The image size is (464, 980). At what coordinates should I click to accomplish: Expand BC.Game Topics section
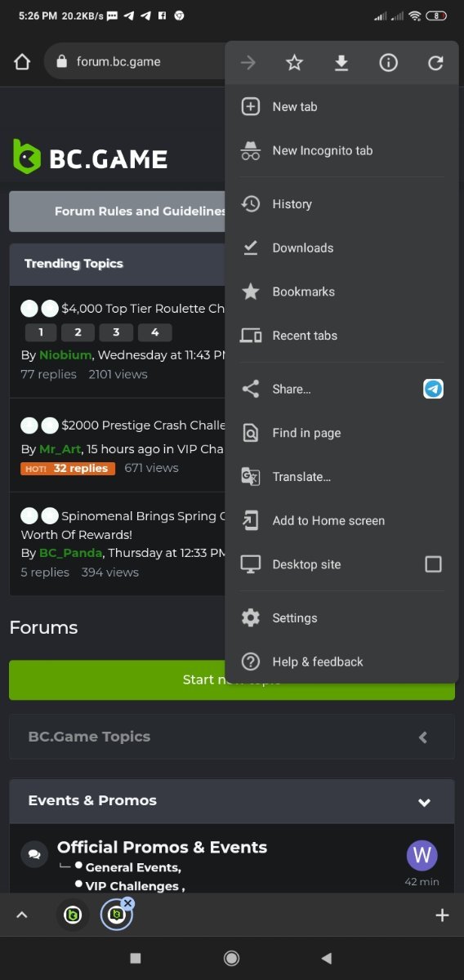(423, 737)
